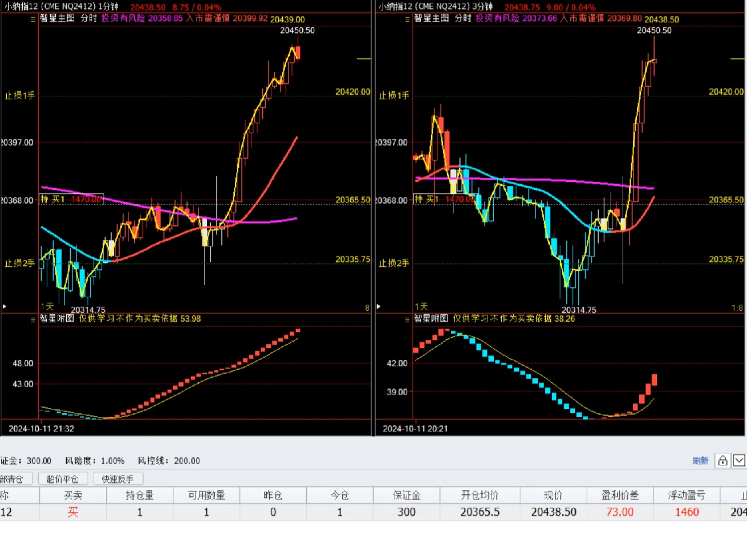
Task: Click 风险度: 1.00% status text
Action: point(95,461)
